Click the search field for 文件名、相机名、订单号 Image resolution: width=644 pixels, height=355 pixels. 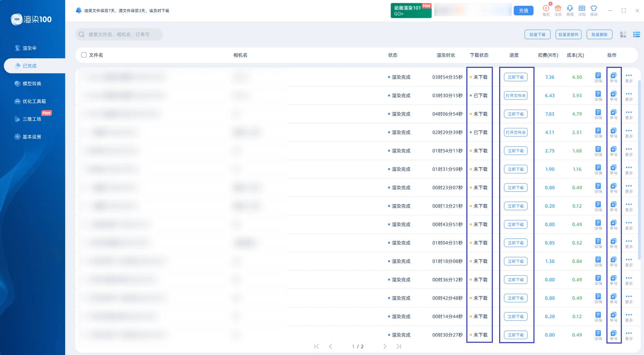tap(119, 34)
